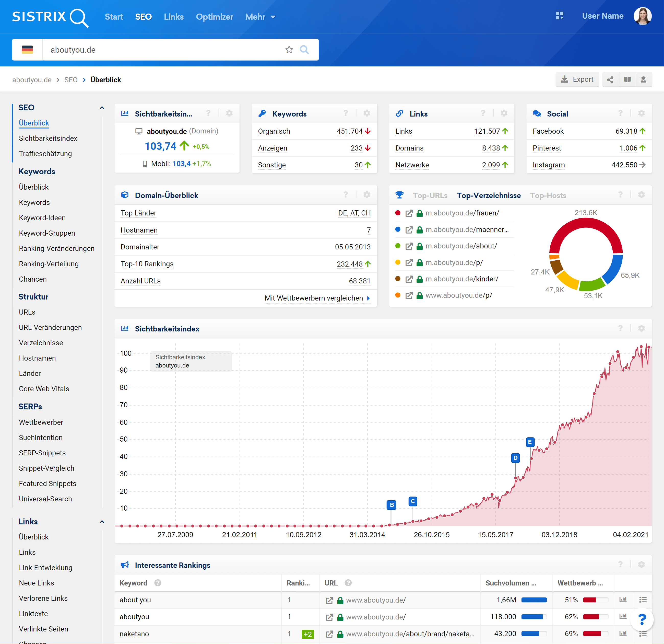Viewport: 664px width, 644px height.
Task: Click the share icon next to Export
Action: (x=610, y=80)
